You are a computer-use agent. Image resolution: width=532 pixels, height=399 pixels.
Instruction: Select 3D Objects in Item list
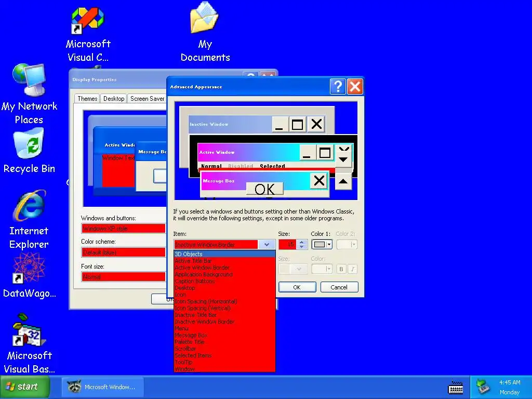pyautogui.click(x=224, y=254)
